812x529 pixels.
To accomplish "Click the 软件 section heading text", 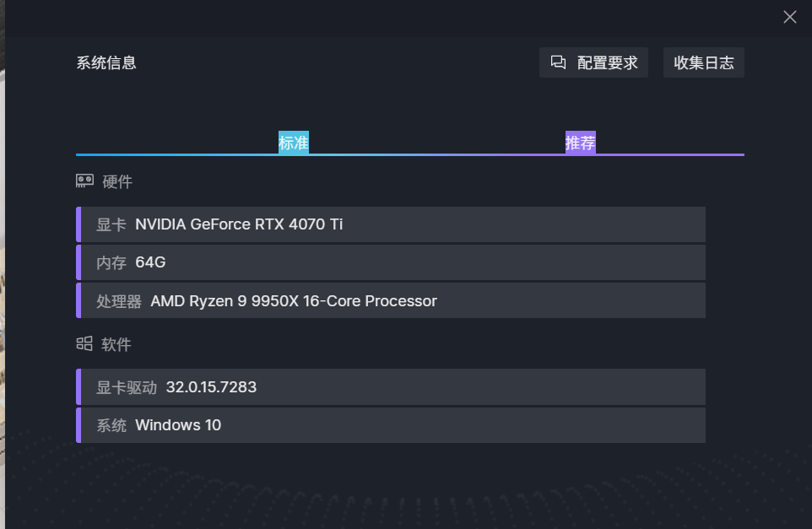I will click(x=116, y=344).
